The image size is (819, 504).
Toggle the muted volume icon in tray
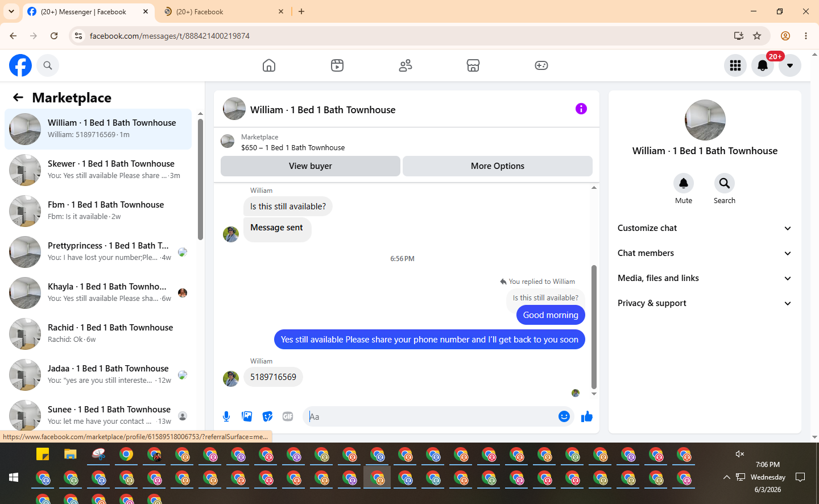coord(740,454)
